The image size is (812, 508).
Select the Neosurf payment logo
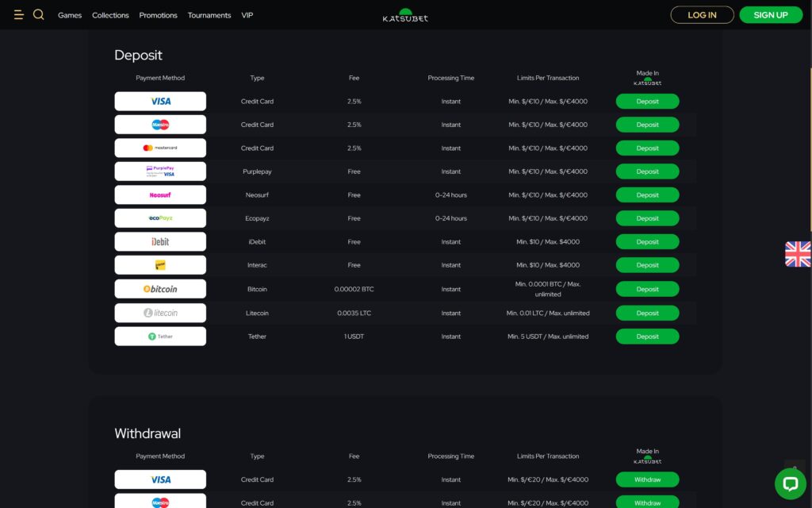point(160,194)
